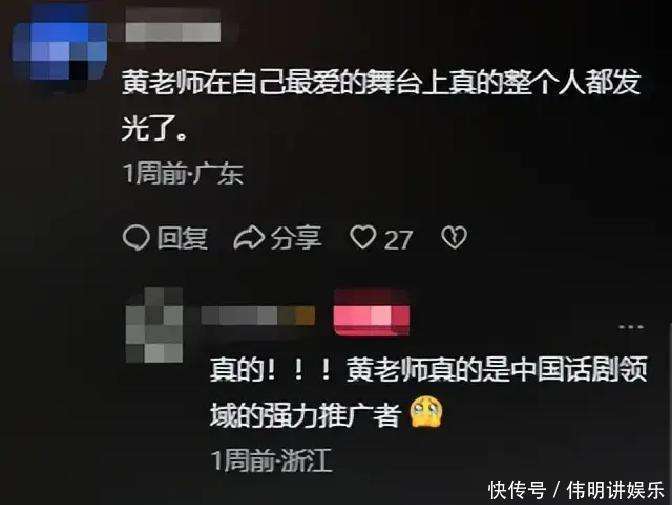Click the pink badge beside the reply username
Image resolution: width=672 pixels, height=505 pixels.
tap(372, 314)
